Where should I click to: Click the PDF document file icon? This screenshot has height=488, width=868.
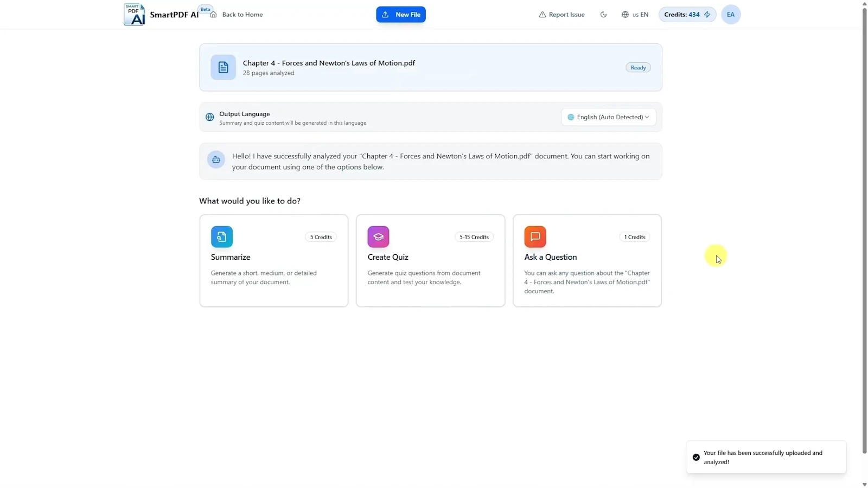pos(223,67)
